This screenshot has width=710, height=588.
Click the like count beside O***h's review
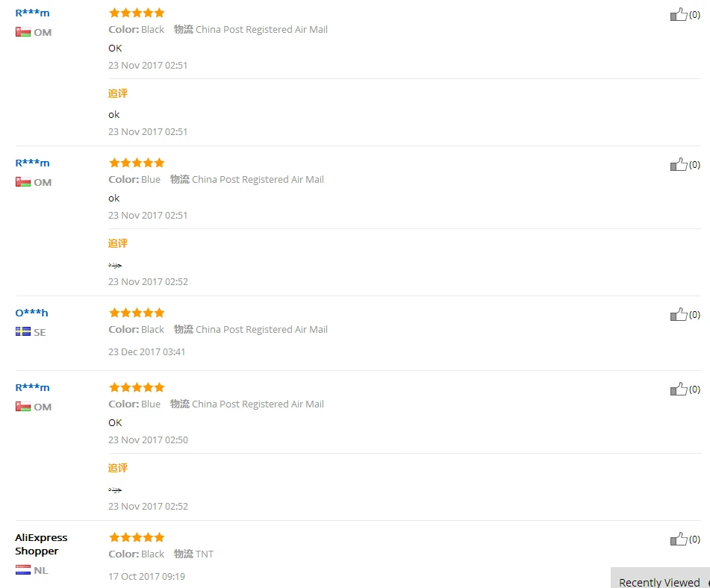(694, 314)
